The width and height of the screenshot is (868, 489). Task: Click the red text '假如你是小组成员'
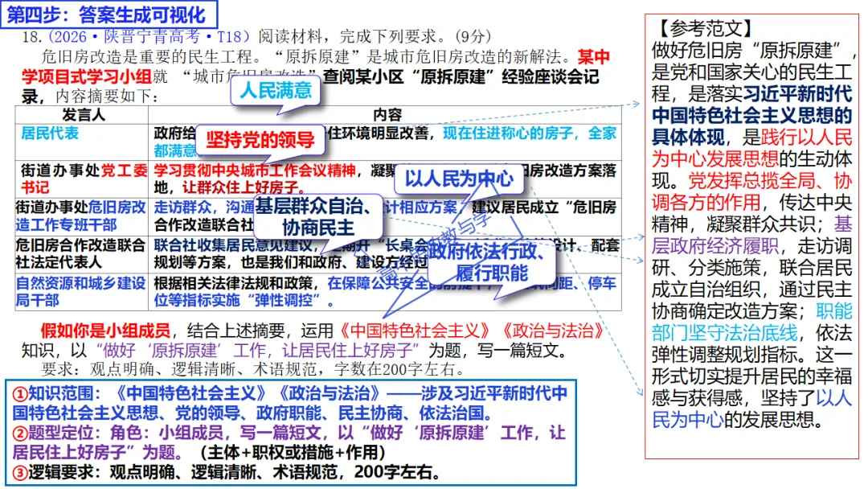[105, 331]
